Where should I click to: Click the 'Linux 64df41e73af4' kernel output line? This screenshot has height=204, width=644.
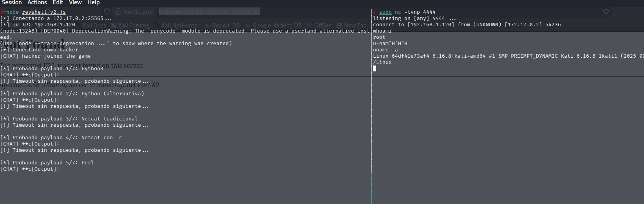coord(508,56)
